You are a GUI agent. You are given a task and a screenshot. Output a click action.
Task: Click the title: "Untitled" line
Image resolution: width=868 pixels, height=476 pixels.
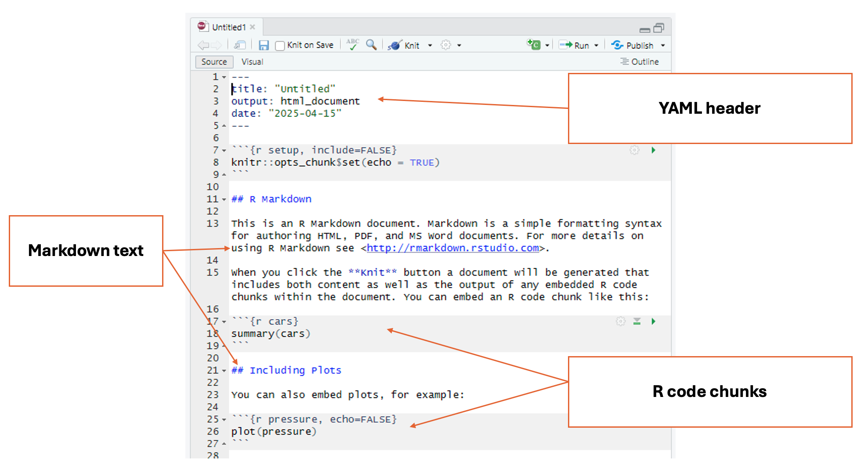[283, 89]
